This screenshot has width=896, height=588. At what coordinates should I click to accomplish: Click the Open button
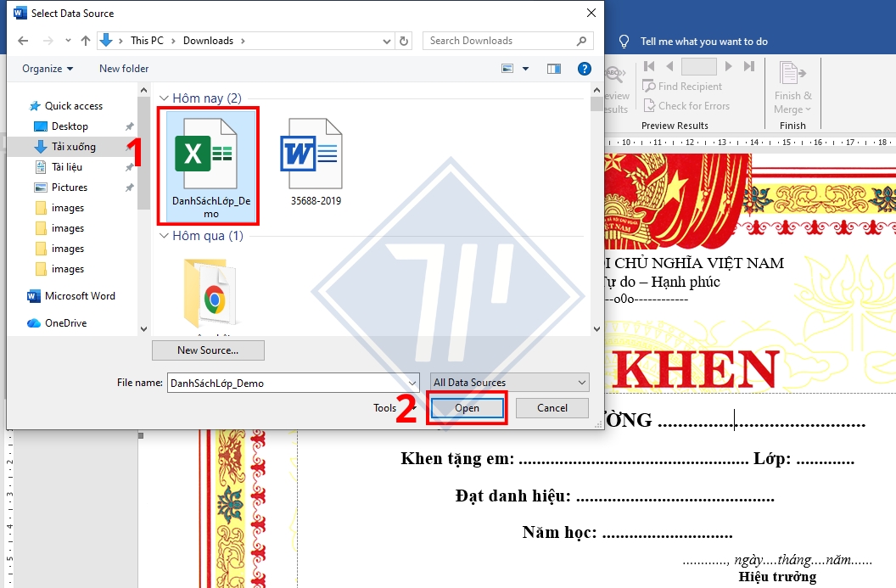(x=467, y=408)
